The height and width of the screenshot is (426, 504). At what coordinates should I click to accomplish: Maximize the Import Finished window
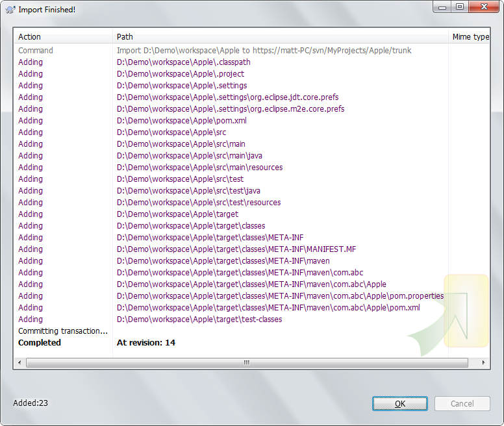point(460,7)
